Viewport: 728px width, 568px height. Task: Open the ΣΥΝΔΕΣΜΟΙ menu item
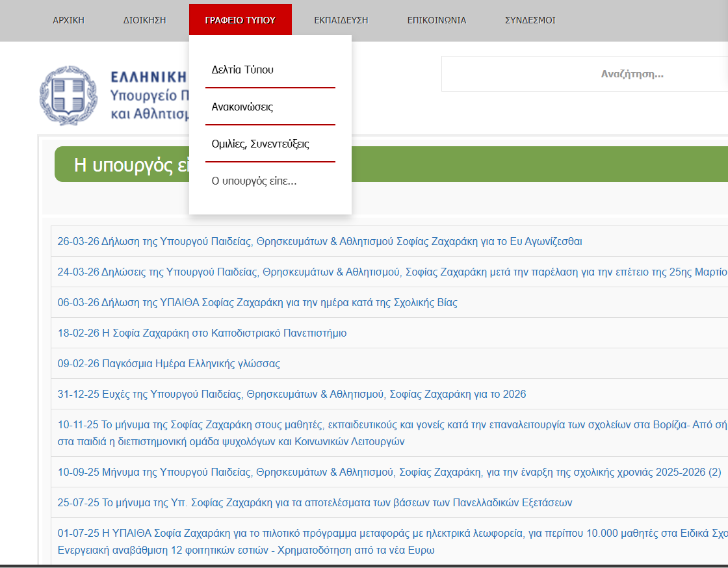click(530, 20)
